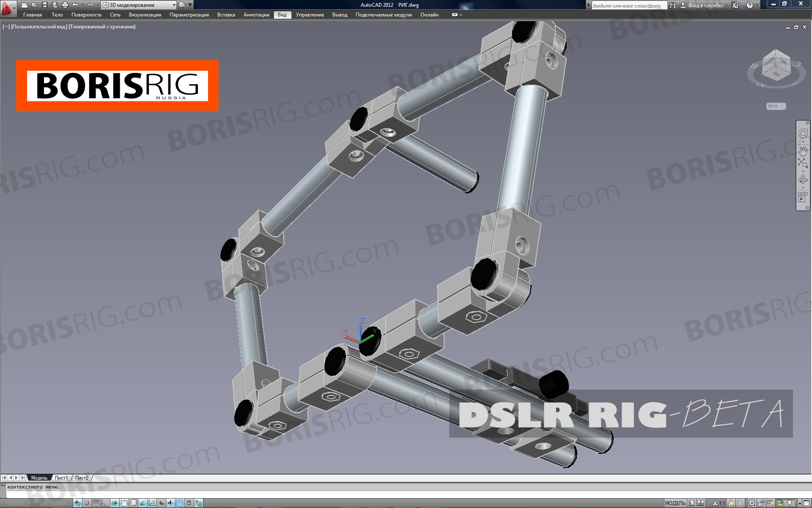Toggle Object Snap Tracking in status bar
812x508 pixels.
(x=143, y=503)
